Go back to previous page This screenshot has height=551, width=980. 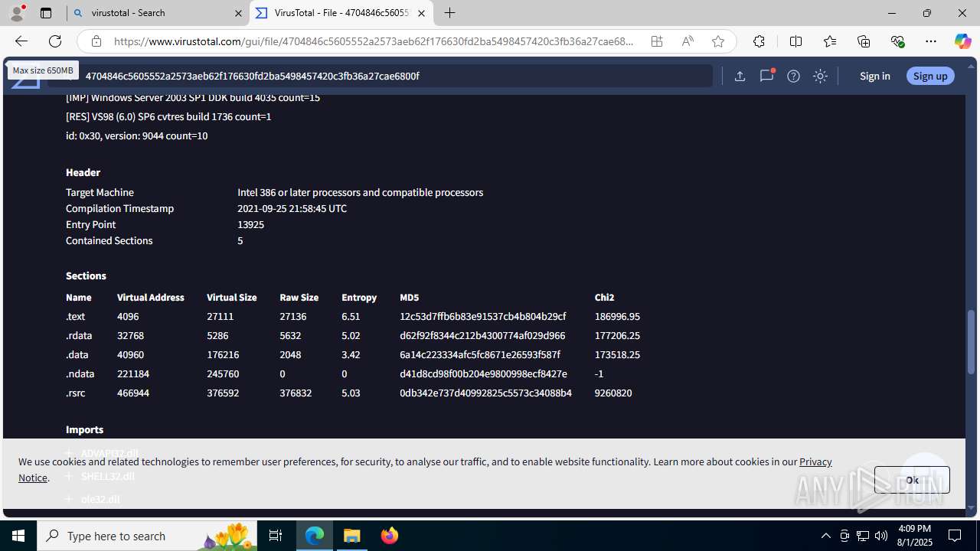click(21, 41)
